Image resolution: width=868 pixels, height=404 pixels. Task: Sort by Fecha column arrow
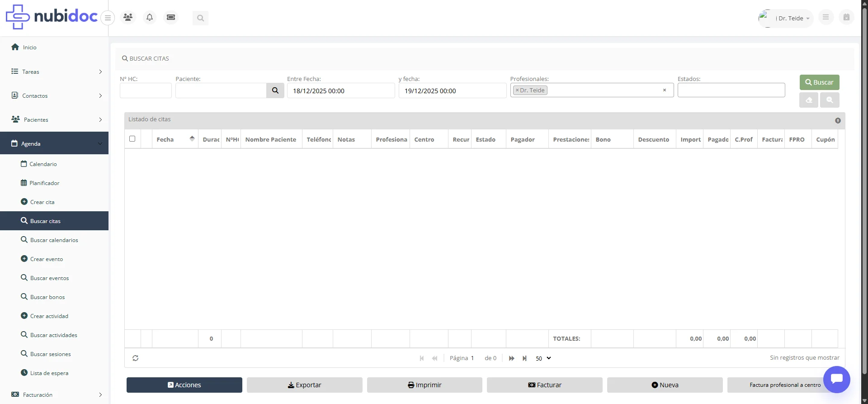coord(192,138)
